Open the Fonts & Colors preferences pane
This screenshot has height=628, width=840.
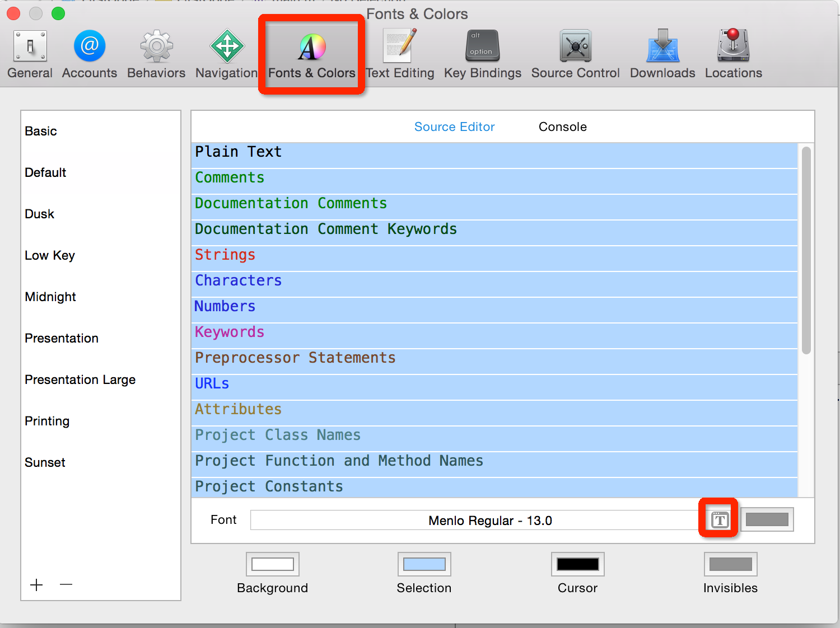311,53
